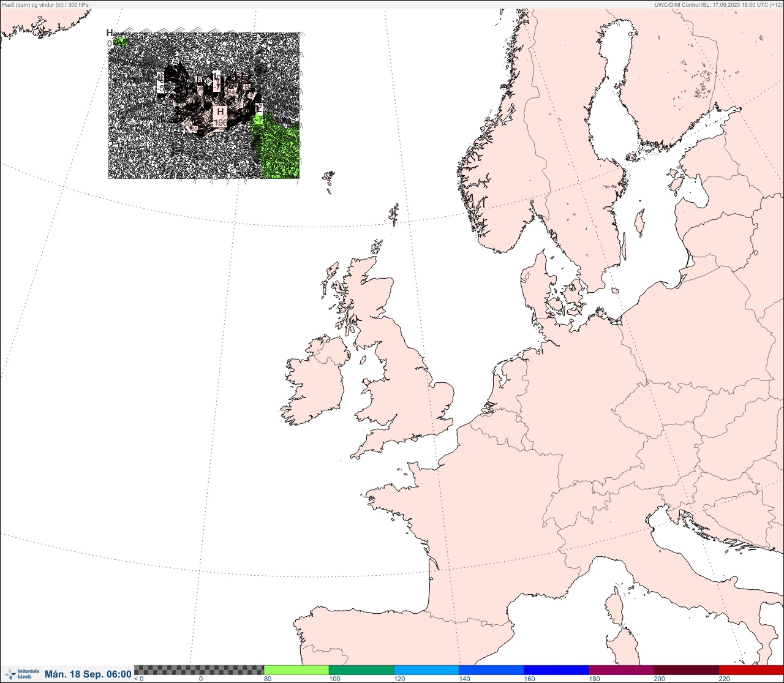
Task: Click the "180" legend value
Action: pyautogui.click(x=594, y=679)
